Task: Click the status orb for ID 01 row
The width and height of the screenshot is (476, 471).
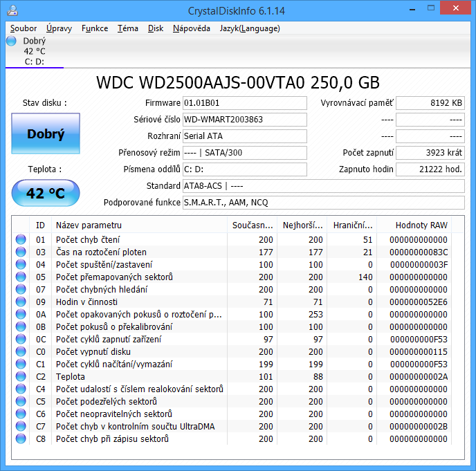Action: coord(21,239)
